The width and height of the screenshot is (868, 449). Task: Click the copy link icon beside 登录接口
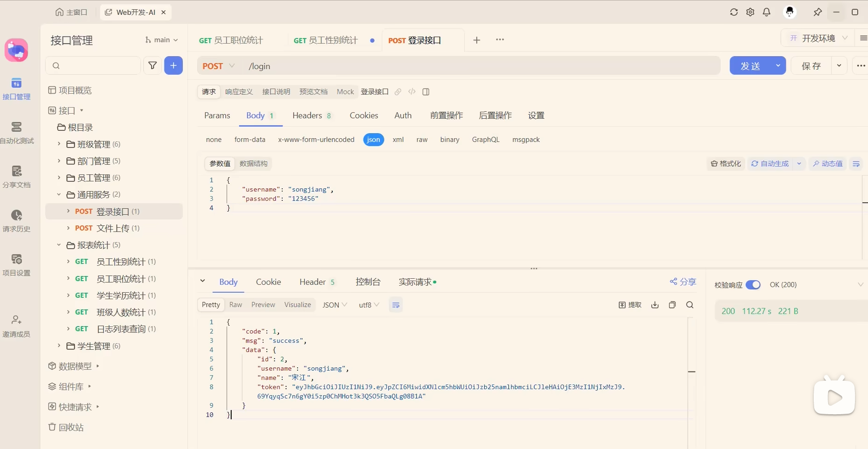pyautogui.click(x=398, y=92)
